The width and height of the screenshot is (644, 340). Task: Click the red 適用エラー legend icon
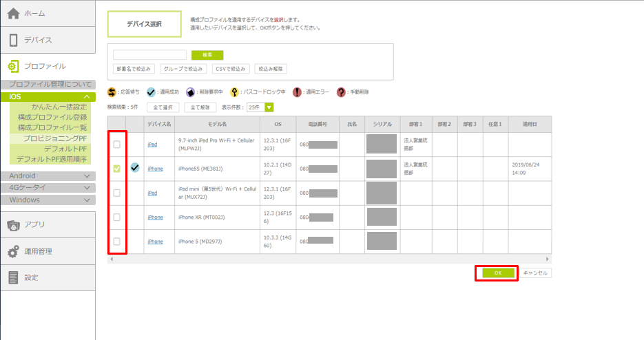297,92
